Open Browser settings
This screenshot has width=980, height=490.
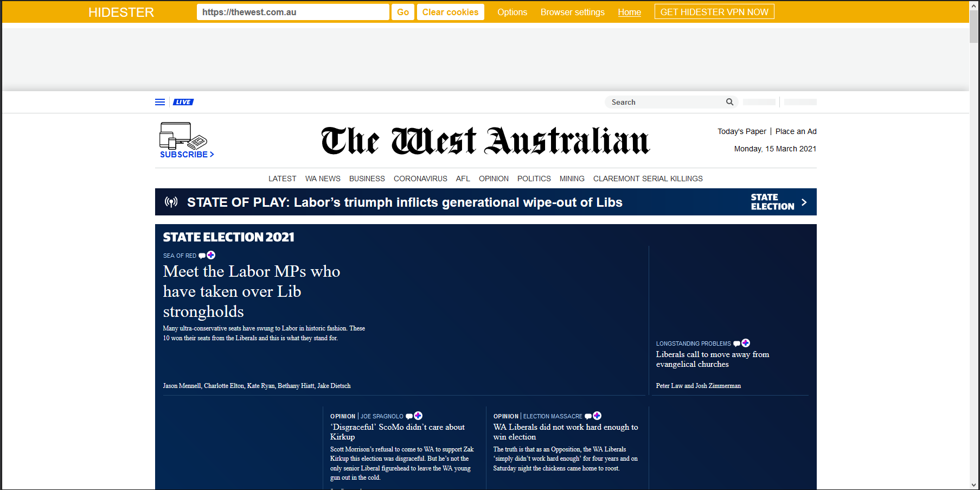point(572,12)
